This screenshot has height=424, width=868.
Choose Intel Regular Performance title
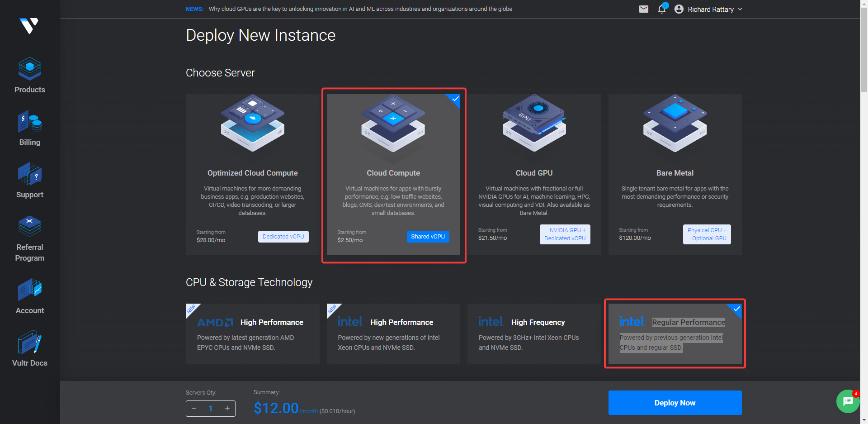[689, 322]
